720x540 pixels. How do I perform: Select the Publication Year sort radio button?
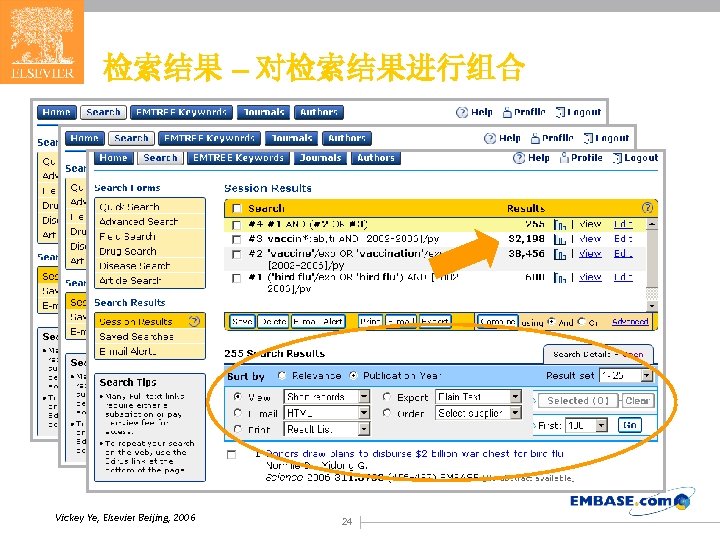pos(353,376)
